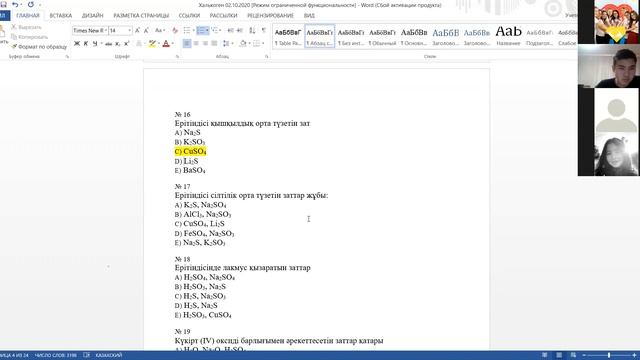Save the document from quick access toolbar
640x360 pixels.
pyautogui.click(x=4, y=4)
